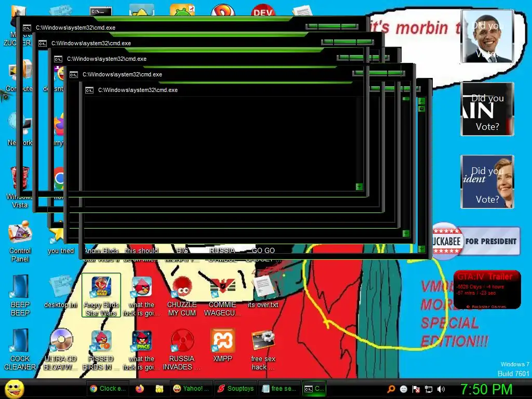Viewport: 532px width, 399px height.
Task: Click the Huckabee For President banner
Action: (x=476, y=241)
